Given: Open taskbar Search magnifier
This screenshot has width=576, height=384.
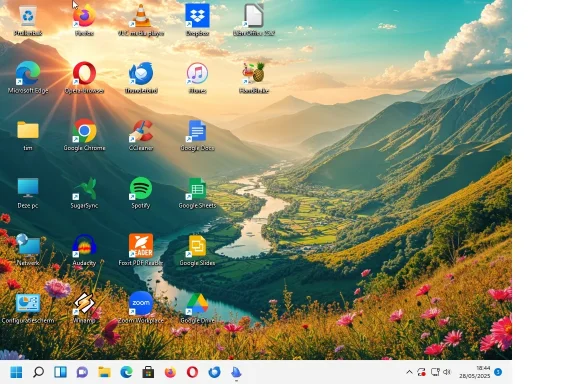Looking at the screenshot, I should (38, 372).
